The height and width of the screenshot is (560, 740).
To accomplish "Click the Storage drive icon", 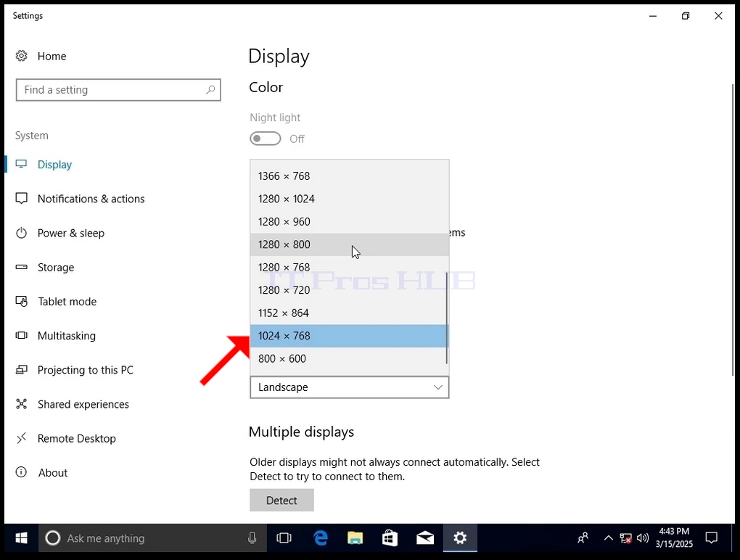I will pyautogui.click(x=21, y=267).
